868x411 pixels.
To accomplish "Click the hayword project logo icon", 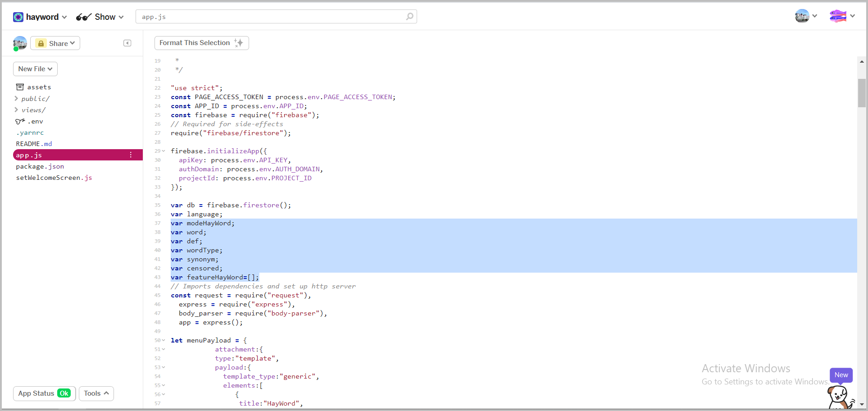I will 18,17.
